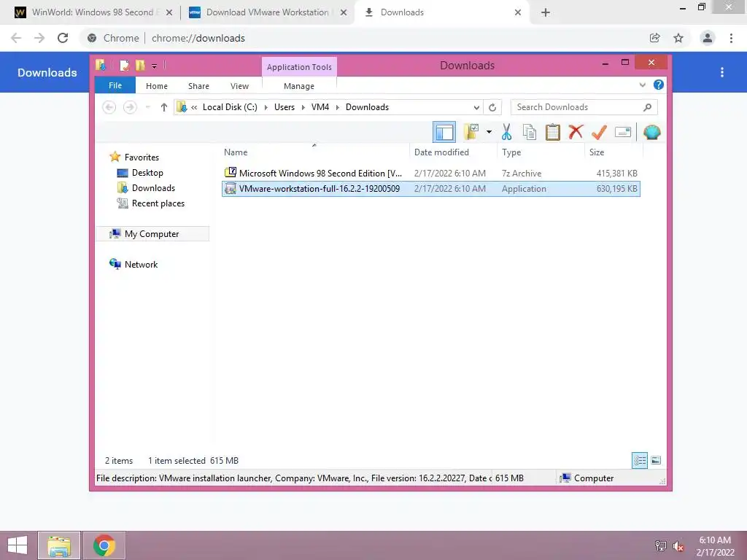The image size is (747, 560).
Task: Click the Application Tools contextual tab
Action: [x=299, y=67]
